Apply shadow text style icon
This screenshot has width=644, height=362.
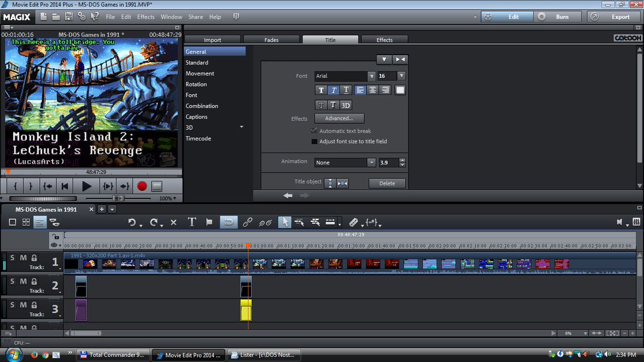click(333, 105)
